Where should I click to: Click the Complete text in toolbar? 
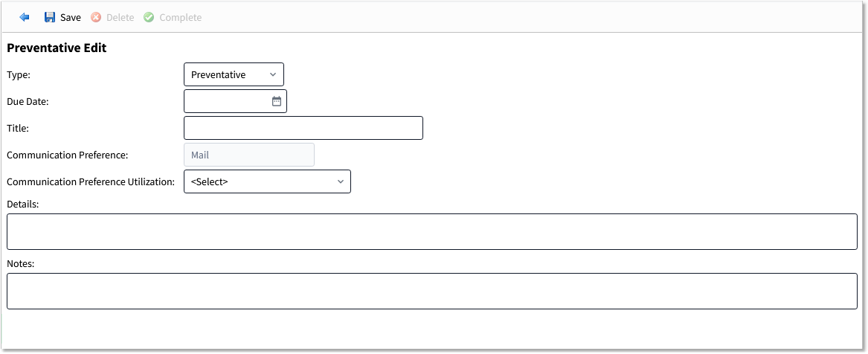[181, 18]
